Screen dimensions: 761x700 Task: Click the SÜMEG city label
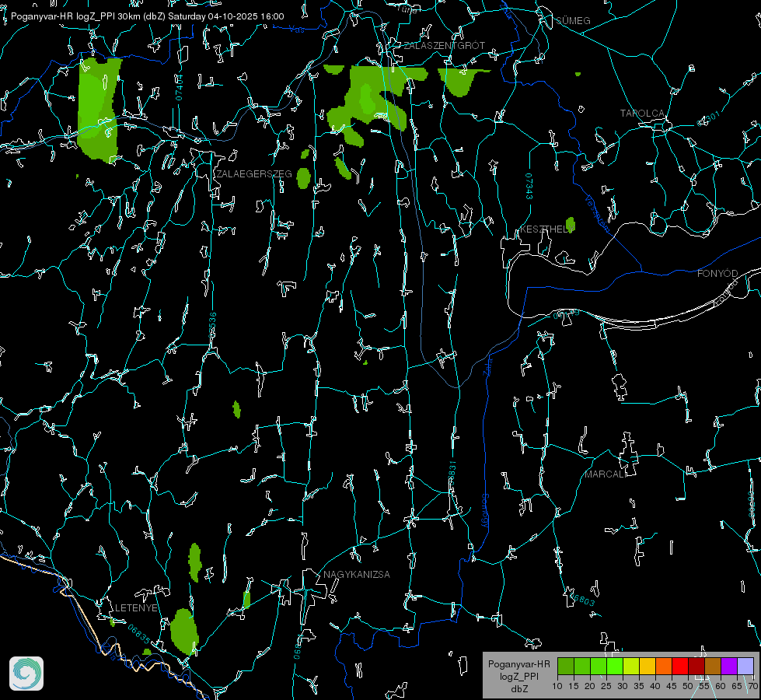[x=573, y=21]
